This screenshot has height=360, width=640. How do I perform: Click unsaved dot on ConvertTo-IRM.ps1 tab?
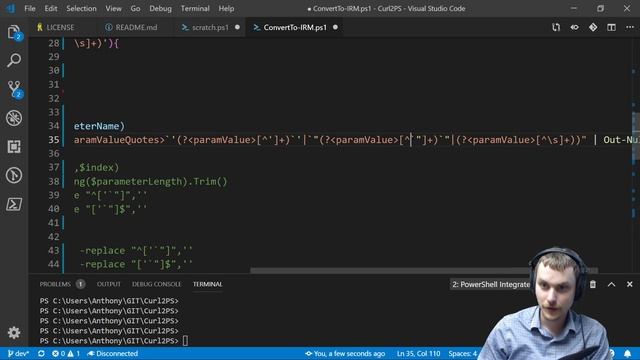click(335, 27)
